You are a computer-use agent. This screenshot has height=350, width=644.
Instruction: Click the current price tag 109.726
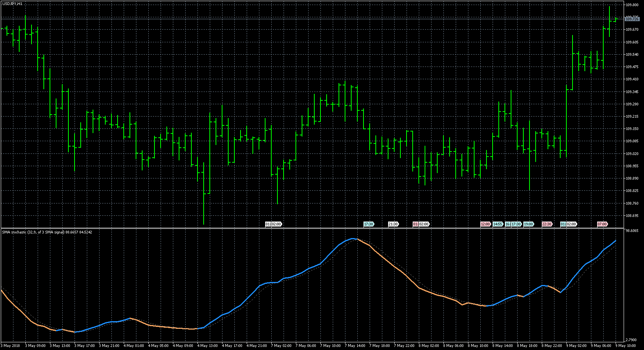[x=632, y=19]
